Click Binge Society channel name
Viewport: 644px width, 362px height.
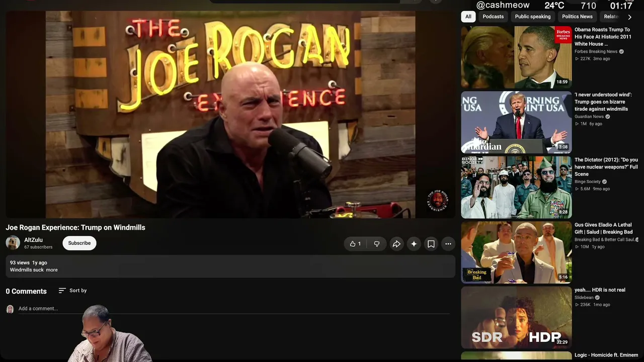click(x=588, y=182)
